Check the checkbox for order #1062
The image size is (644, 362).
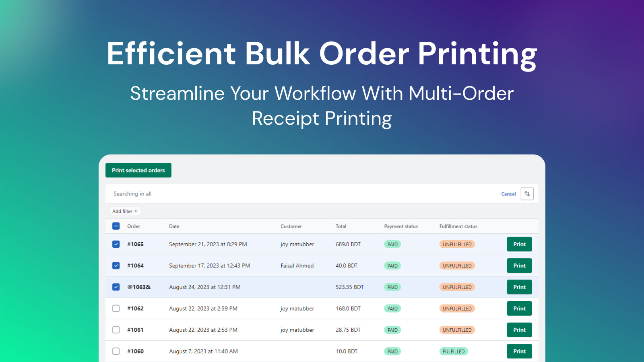point(116,309)
